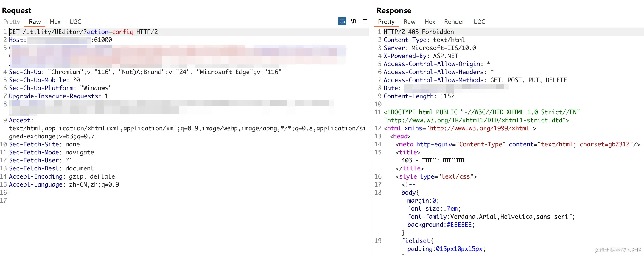Click the font-size:.7em CSS line

click(434, 209)
